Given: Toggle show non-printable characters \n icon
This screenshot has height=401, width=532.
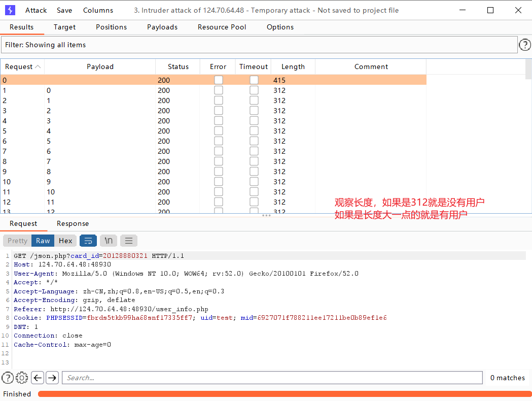Looking at the screenshot, I should tap(109, 241).
